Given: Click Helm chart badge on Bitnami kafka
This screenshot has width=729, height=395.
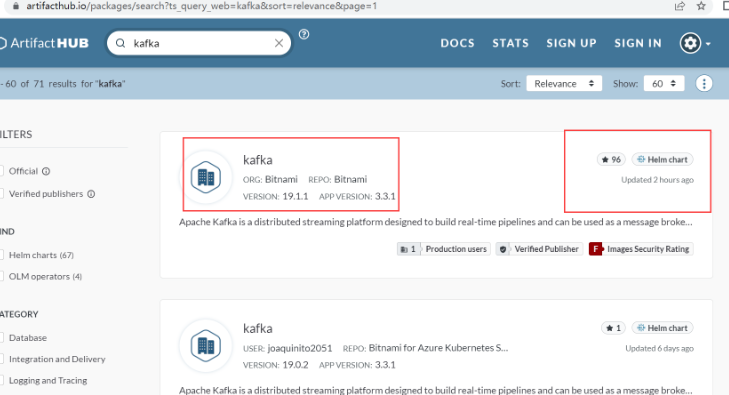Looking at the screenshot, I should 663,159.
